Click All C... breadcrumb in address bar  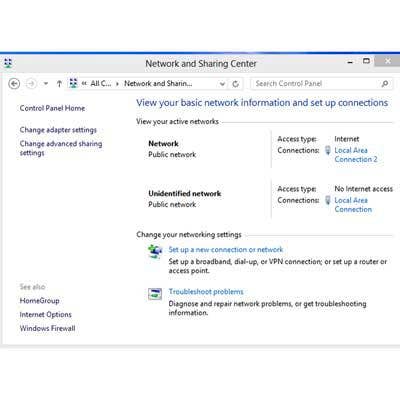click(101, 83)
